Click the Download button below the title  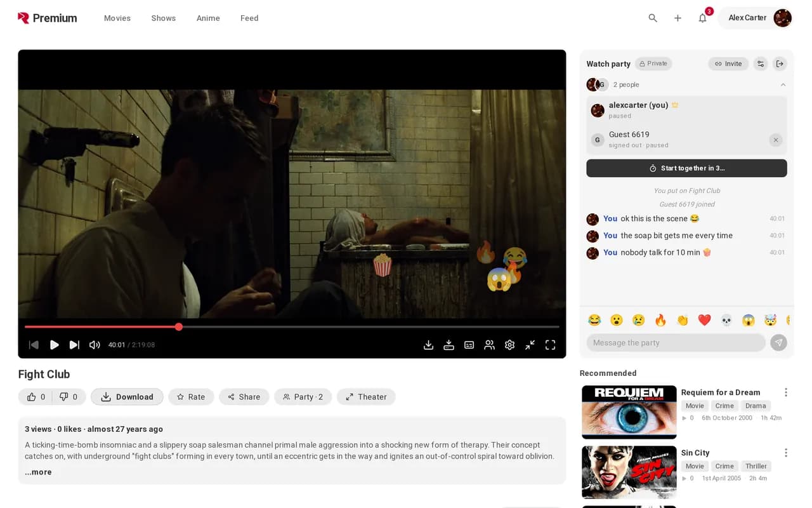pos(127,397)
